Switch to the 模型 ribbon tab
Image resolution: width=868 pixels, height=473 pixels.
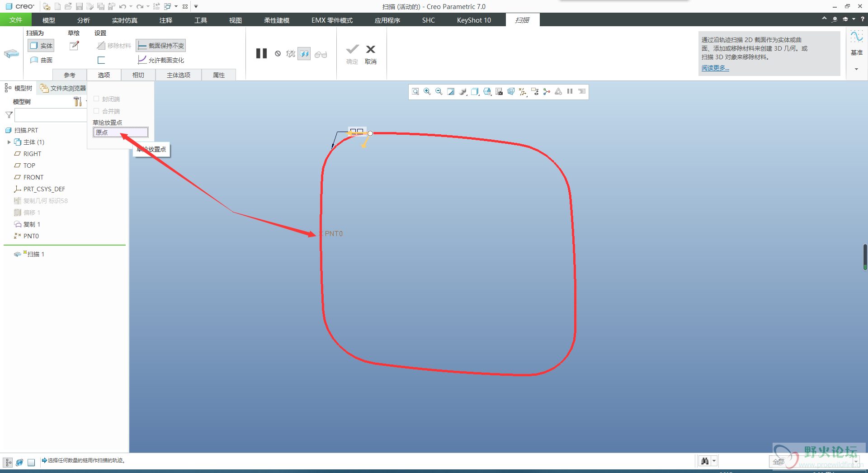pos(49,20)
